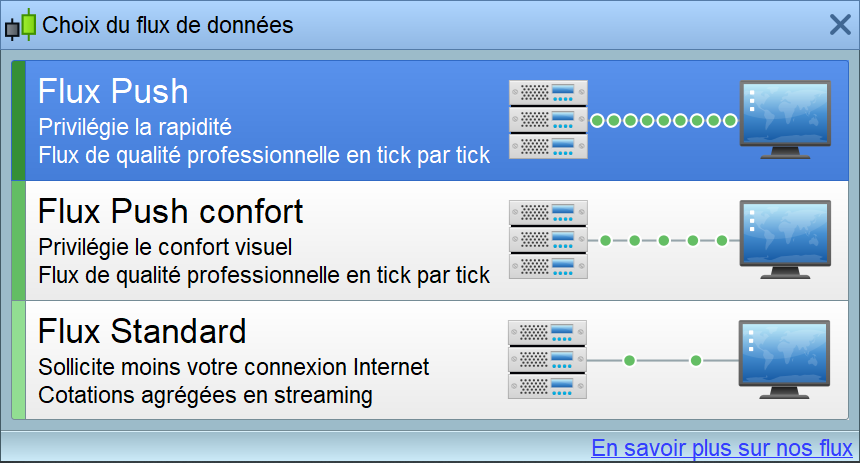Click 'Sollicite moins votre connexion Internet' text
The image size is (860, 463).
click(233, 367)
